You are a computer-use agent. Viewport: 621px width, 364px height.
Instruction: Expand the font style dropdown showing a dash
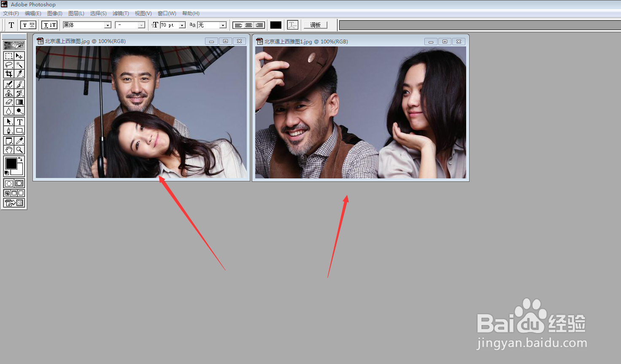(141, 25)
